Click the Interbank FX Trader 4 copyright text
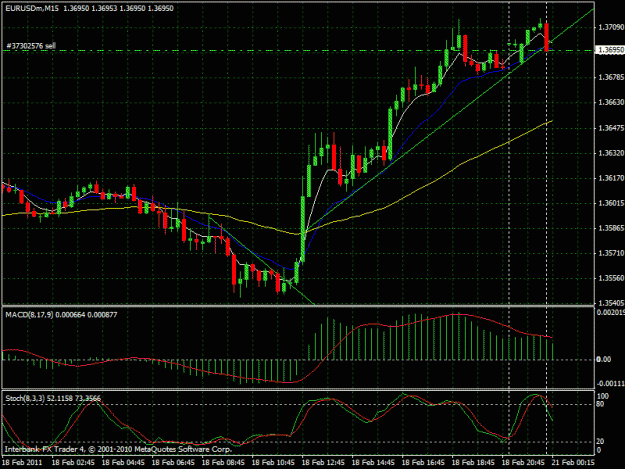Screen dimensions: 625x469 [118, 449]
